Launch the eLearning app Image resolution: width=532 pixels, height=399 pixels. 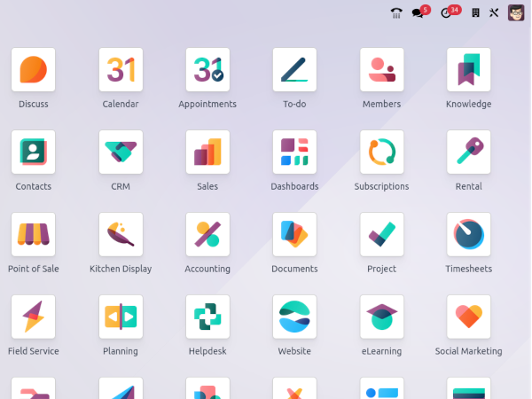pyautogui.click(x=381, y=317)
